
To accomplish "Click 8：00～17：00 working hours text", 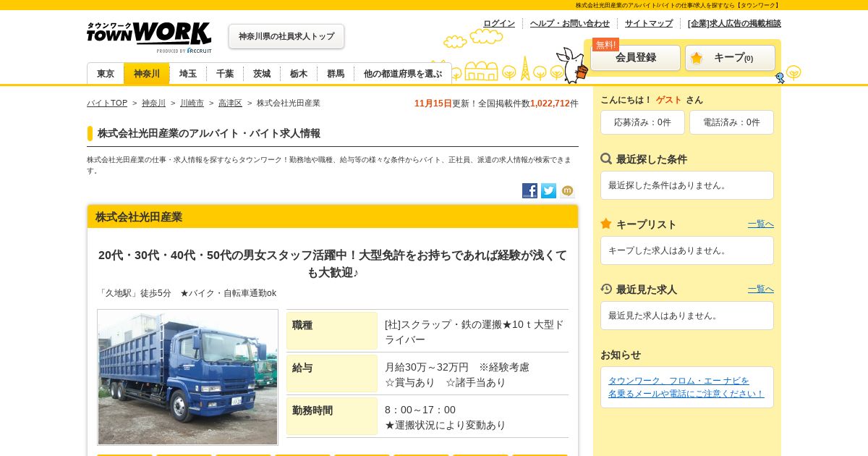I will 420,410.
